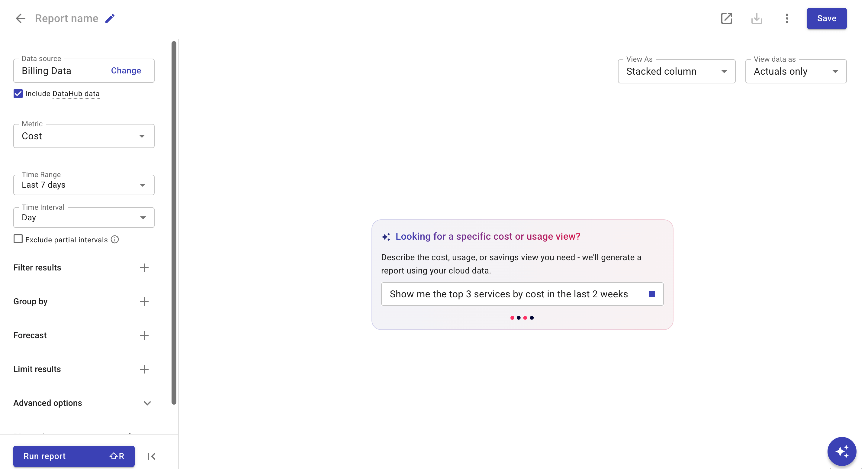Image resolution: width=868 pixels, height=469 pixels.
Task: Uncheck Include DataHub data checkbox
Action: (18, 94)
